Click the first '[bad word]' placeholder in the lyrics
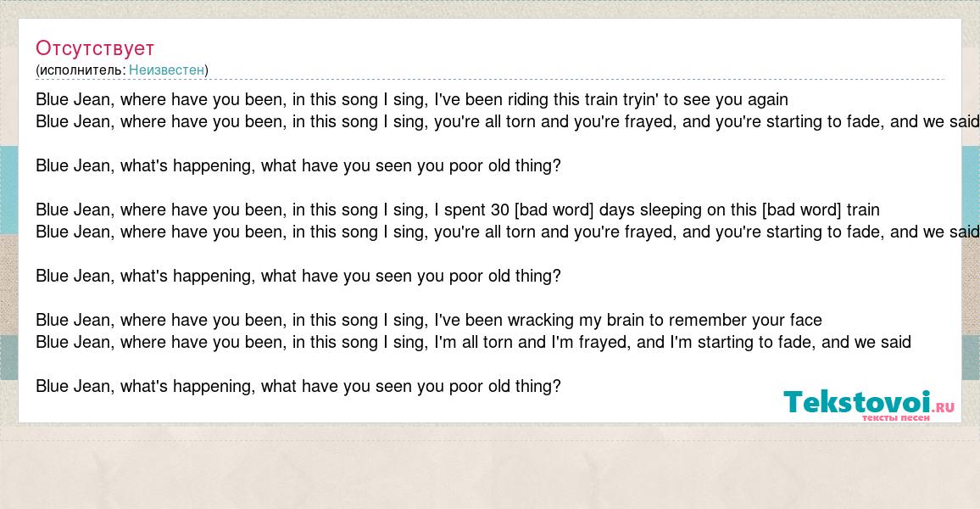980x509 pixels. (554, 210)
